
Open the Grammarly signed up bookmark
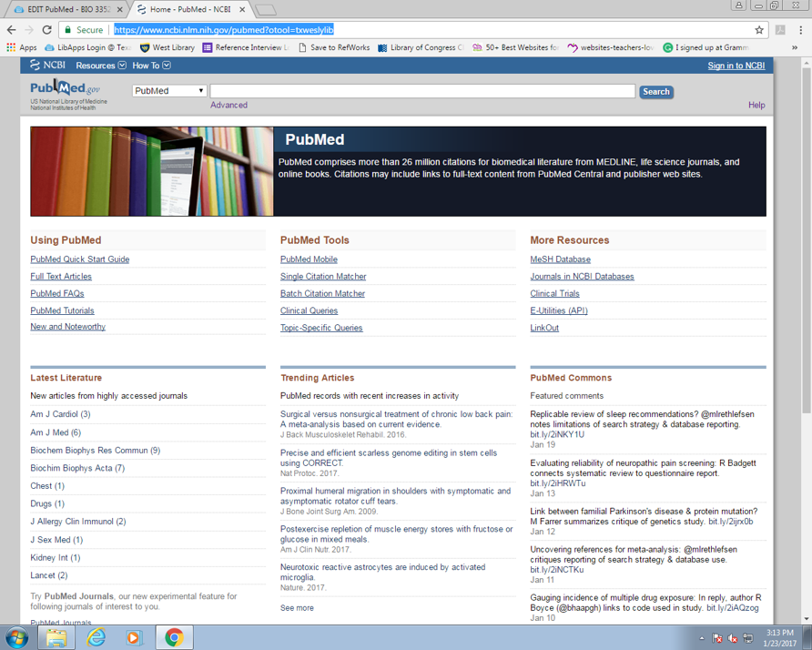coord(705,47)
